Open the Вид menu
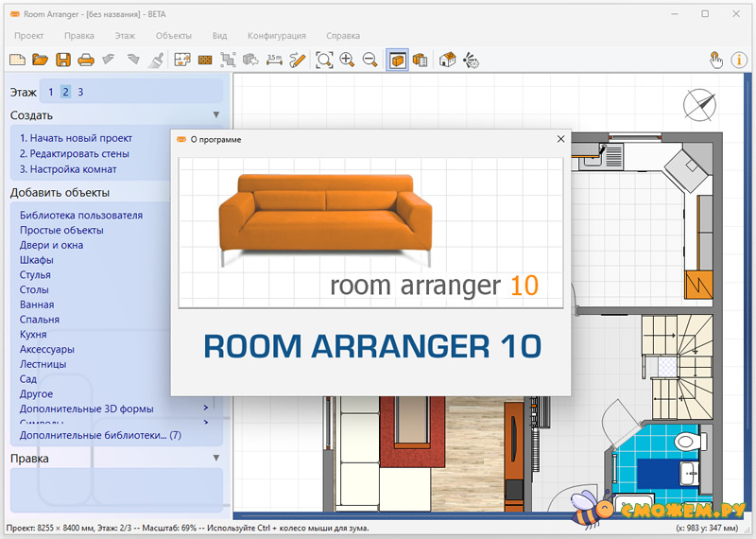Viewport: 756px width, 539px height. tap(219, 36)
